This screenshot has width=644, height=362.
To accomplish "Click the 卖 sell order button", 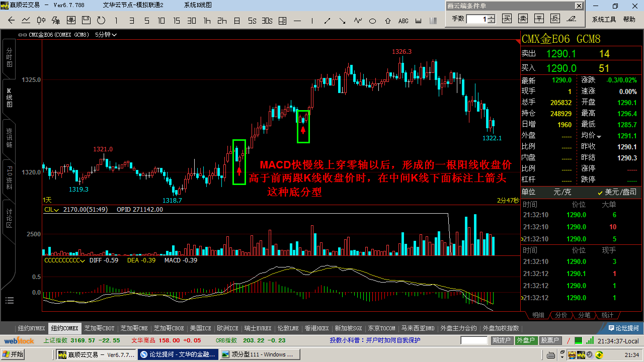I will pyautogui.click(x=523, y=19).
